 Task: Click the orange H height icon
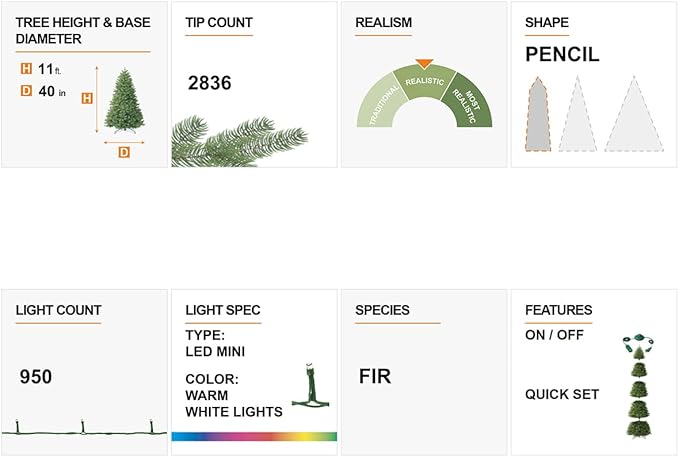26,69
